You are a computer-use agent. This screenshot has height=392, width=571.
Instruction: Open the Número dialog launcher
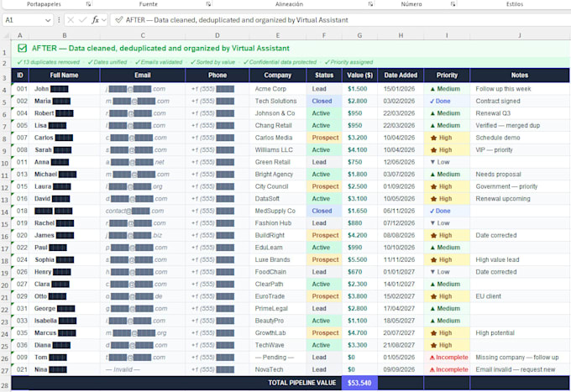coord(453,4)
